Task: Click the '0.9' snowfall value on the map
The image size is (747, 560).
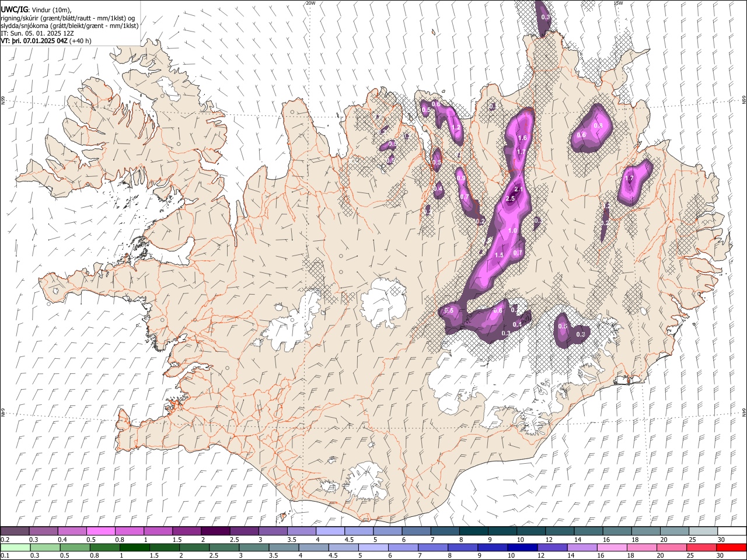Action: pyautogui.click(x=461, y=178)
